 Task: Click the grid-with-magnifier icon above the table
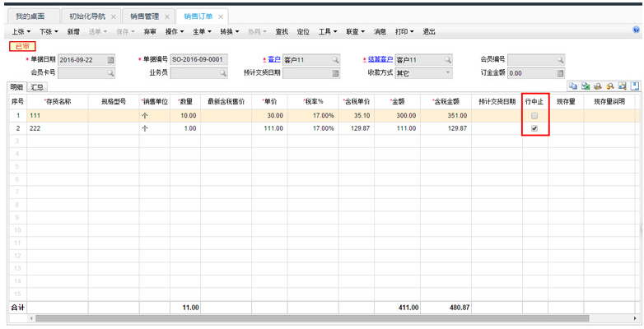[623, 86]
